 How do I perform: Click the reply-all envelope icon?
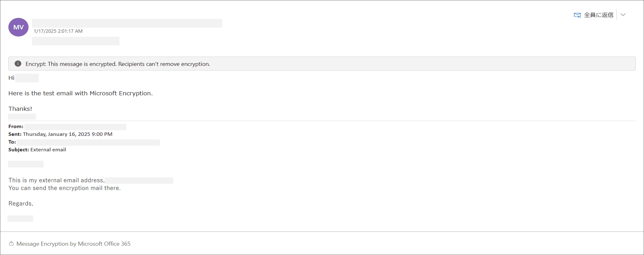577,15
